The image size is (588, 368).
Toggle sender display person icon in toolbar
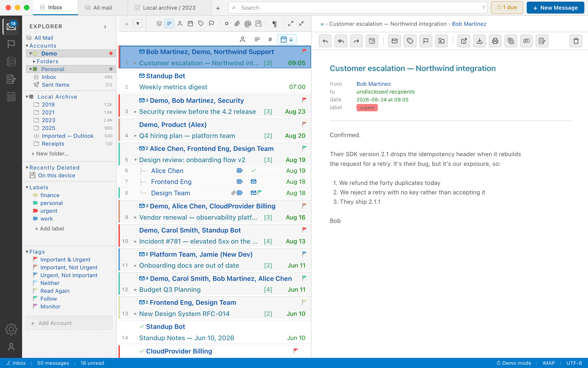[180, 23]
